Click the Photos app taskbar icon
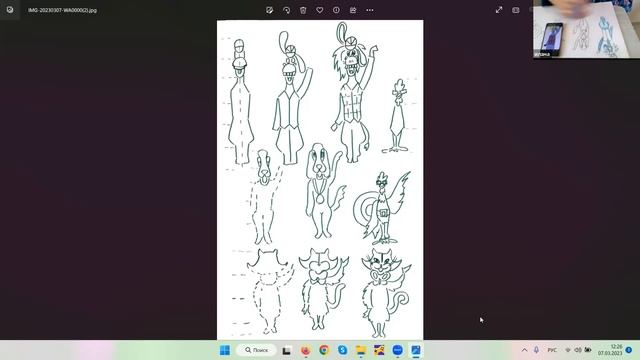The image size is (640, 360). (x=416, y=350)
